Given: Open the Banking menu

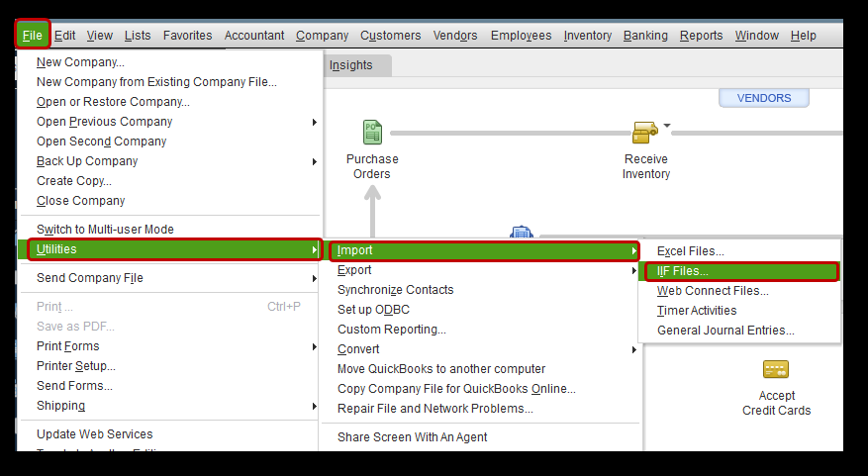Looking at the screenshot, I should 645,36.
